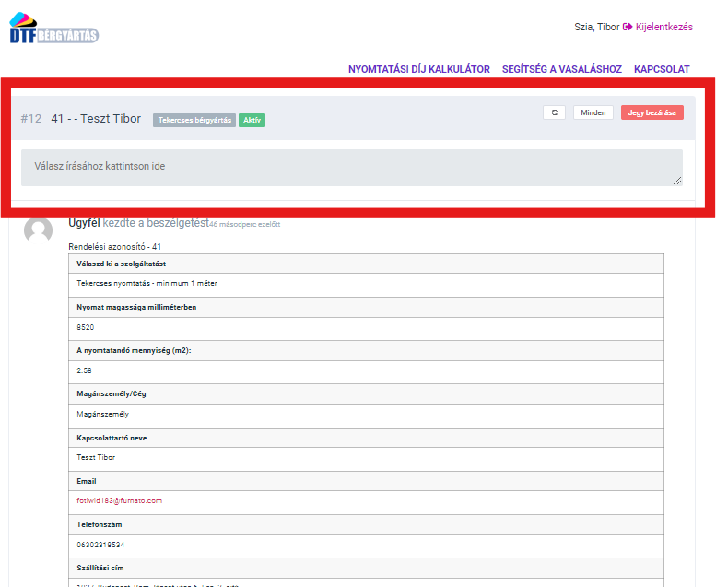The image size is (728, 587).
Task: Click the DTF Bérgyártás logo
Action: (53, 29)
